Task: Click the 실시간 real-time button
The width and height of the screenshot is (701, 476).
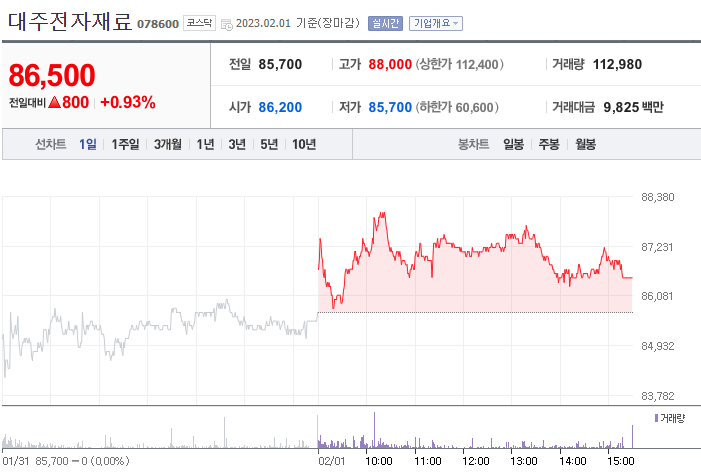Action: [x=385, y=23]
